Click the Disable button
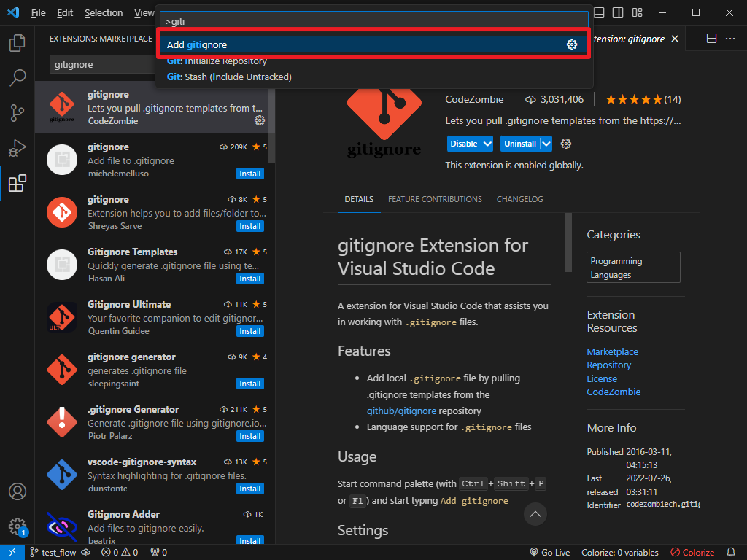The height and width of the screenshot is (560, 747). (x=464, y=144)
